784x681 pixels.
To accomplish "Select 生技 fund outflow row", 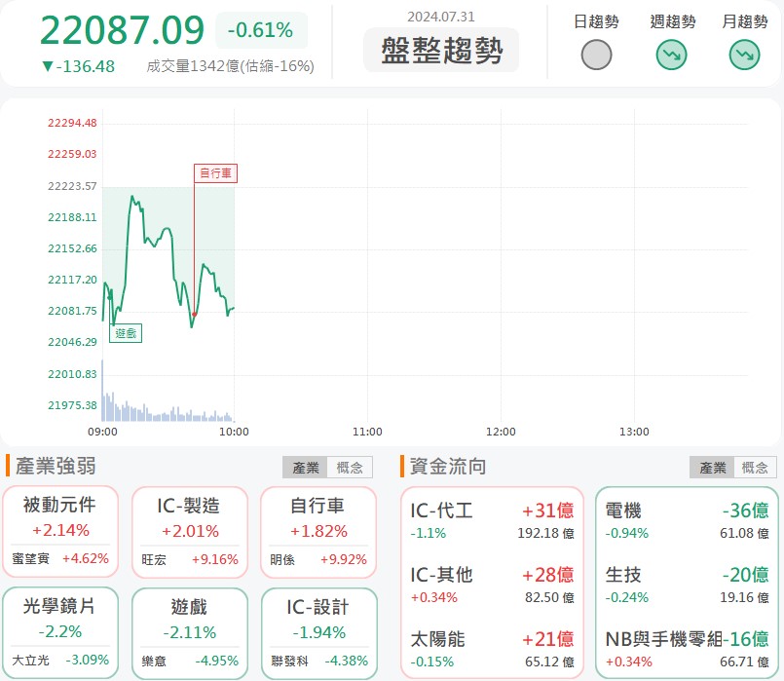I will click(x=687, y=585).
